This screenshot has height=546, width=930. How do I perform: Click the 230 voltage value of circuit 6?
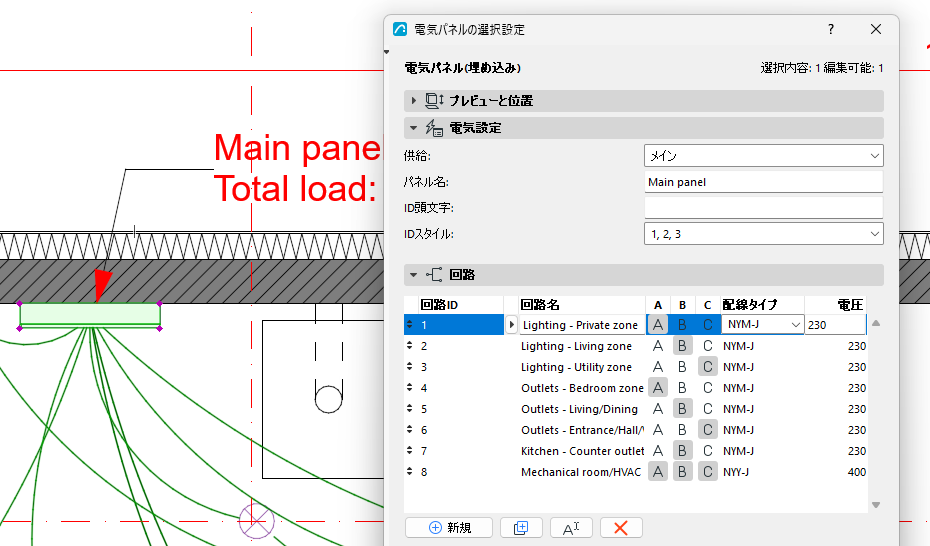(857, 430)
